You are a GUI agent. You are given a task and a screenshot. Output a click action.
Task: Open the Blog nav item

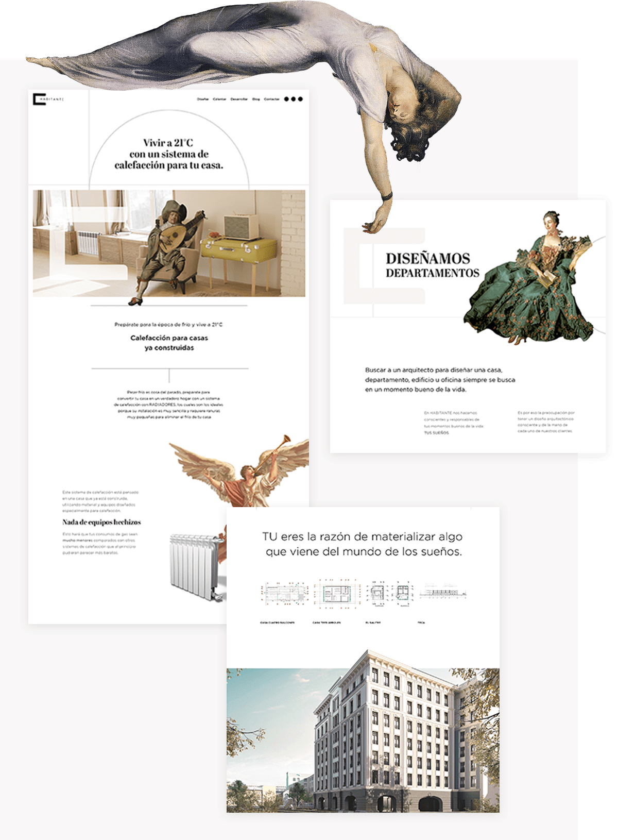256,99
